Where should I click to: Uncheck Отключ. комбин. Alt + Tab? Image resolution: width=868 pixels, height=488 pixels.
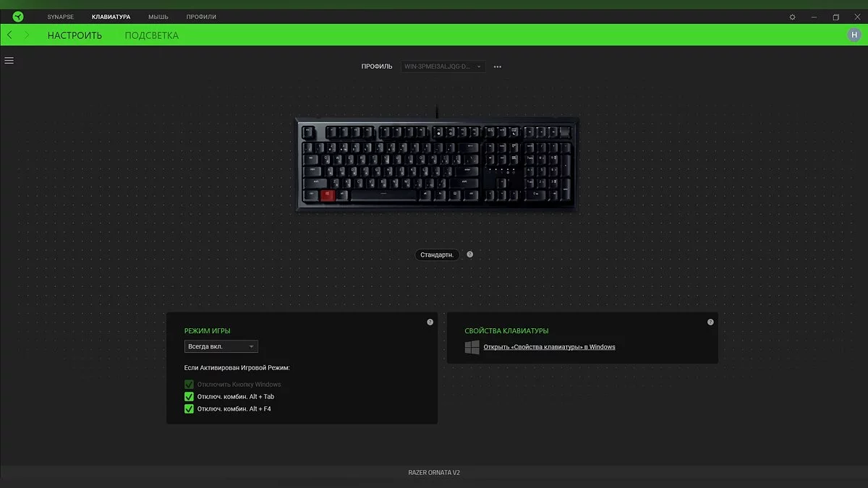click(x=190, y=397)
